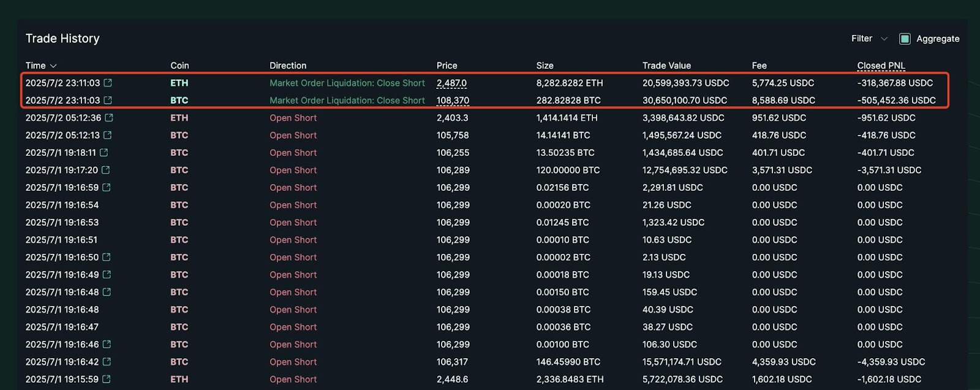Select size 120.00000 BTC
This screenshot has width=980, height=390.
point(568,170)
